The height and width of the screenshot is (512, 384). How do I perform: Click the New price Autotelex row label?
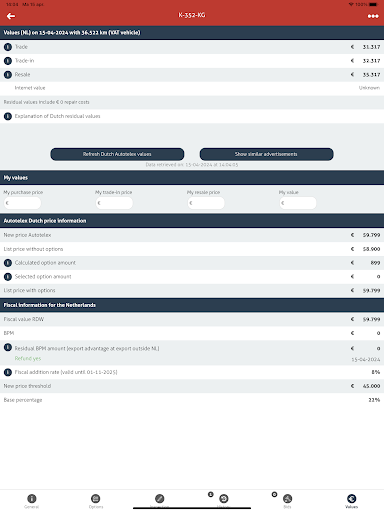27,235
